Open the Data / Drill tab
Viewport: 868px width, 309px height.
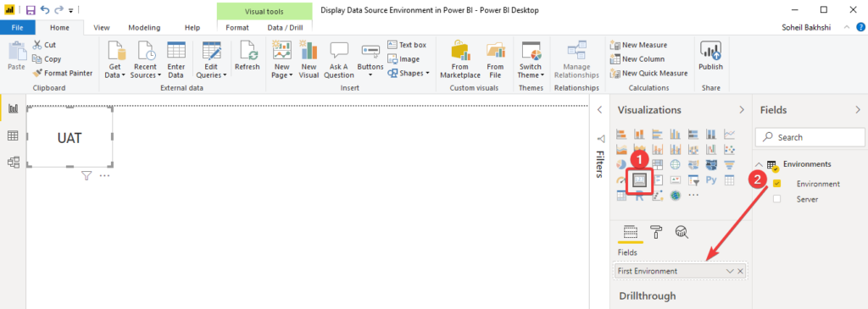point(285,28)
